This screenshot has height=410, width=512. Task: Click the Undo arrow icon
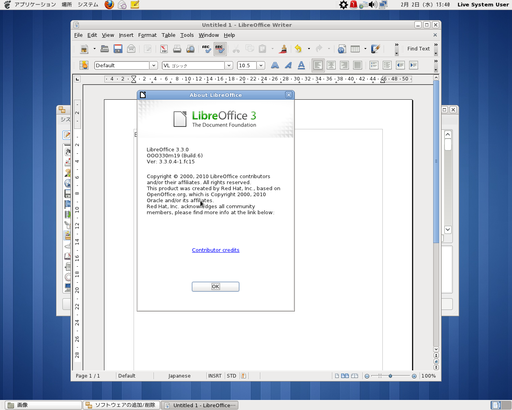298,49
